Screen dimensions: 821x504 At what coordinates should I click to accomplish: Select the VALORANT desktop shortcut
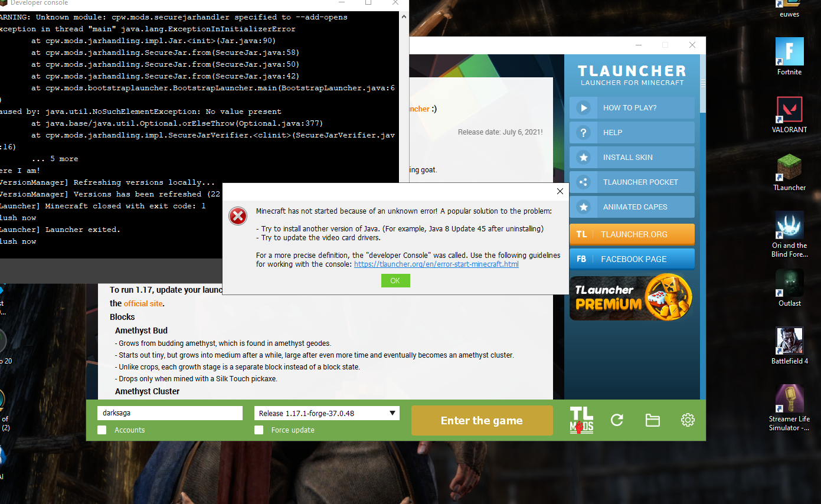pyautogui.click(x=789, y=115)
